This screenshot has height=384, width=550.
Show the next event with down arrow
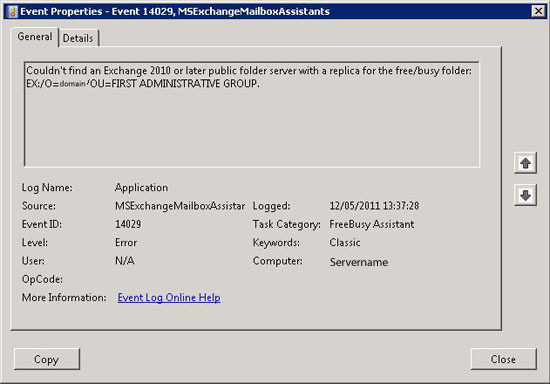525,195
